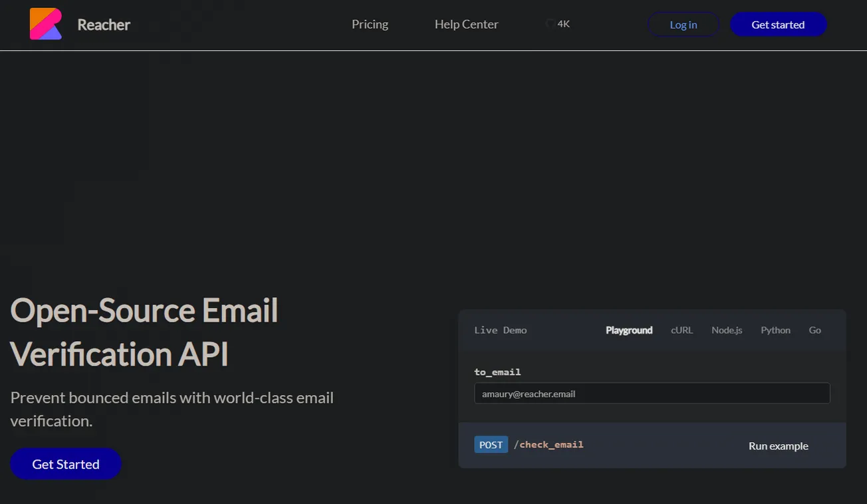The width and height of the screenshot is (867, 504).
Task: Select the Playground tab
Action: point(628,330)
